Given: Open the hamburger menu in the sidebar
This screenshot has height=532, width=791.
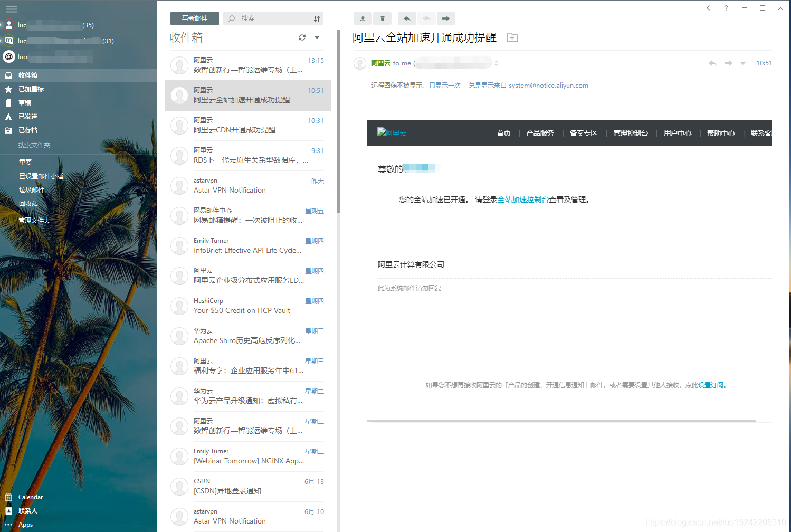Looking at the screenshot, I should [11, 9].
